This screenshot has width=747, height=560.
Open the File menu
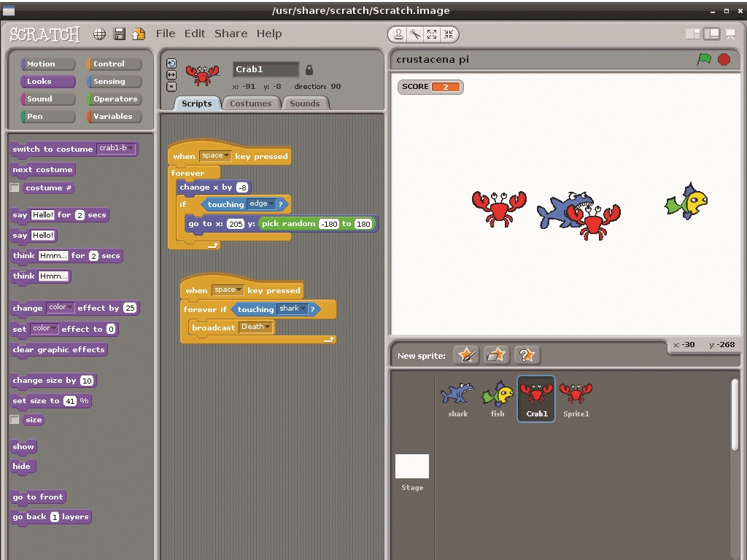[x=166, y=34]
